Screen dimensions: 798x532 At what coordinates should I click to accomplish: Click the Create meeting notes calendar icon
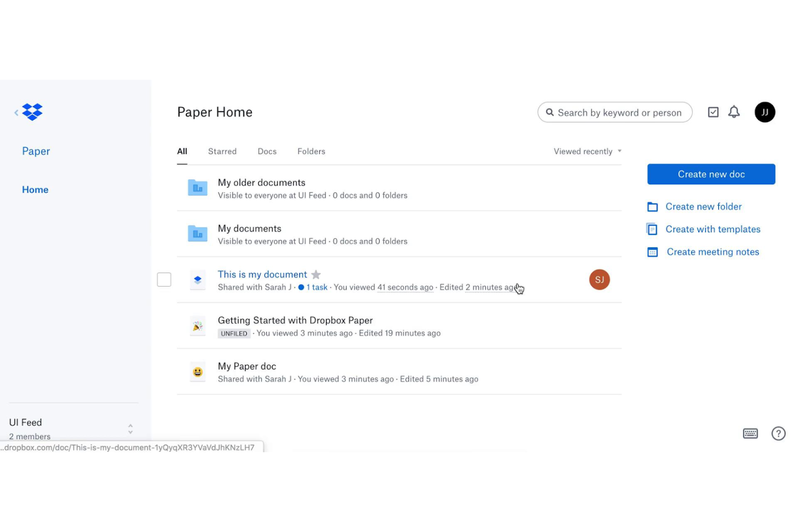(652, 252)
